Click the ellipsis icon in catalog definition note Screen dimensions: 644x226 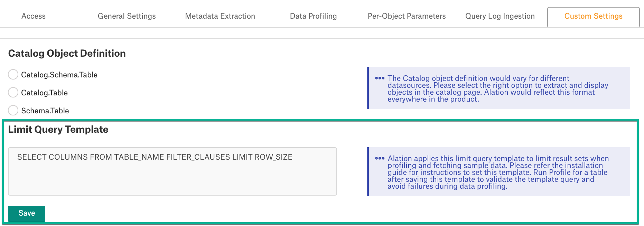point(380,78)
